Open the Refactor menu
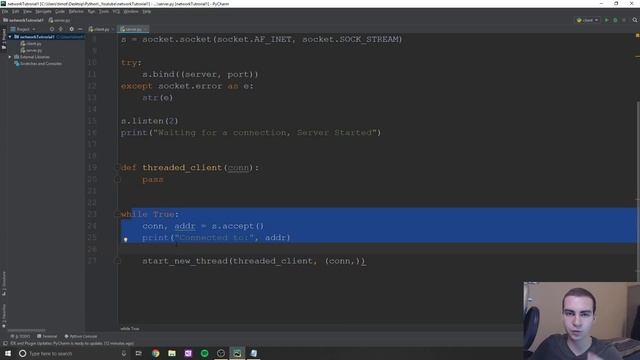 pos(76,11)
